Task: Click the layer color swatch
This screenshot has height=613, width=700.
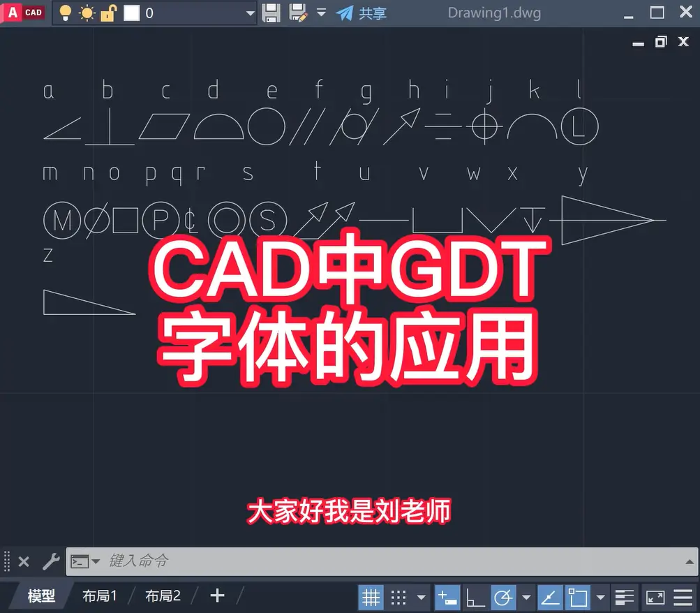Action: 130,13
